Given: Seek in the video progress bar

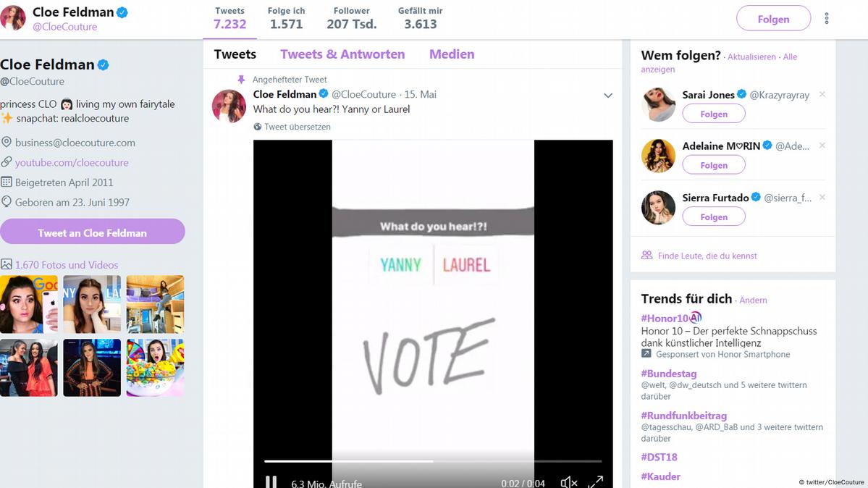Looking at the screenshot, I should tap(432, 461).
